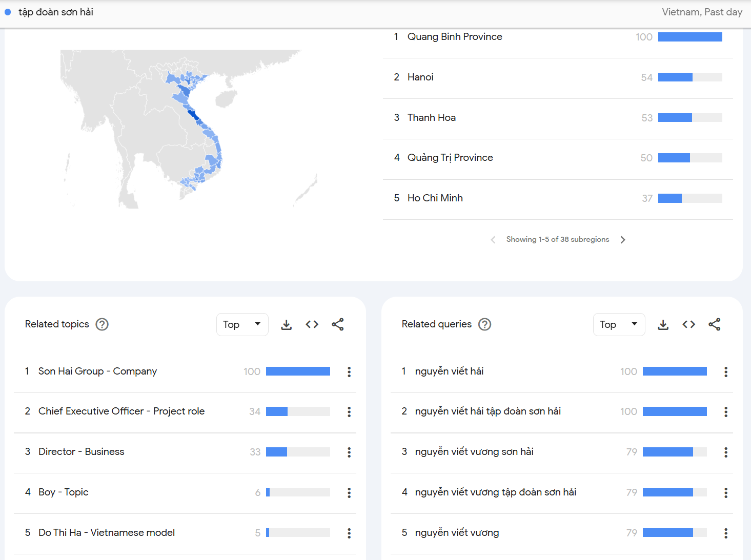Image resolution: width=751 pixels, height=560 pixels.
Task: Open the help tooltip beside Related queries
Action: (x=484, y=324)
